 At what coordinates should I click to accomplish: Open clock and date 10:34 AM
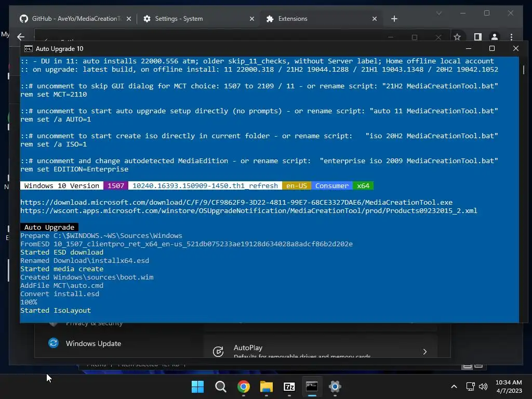pyautogui.click(x=509, y=387)
